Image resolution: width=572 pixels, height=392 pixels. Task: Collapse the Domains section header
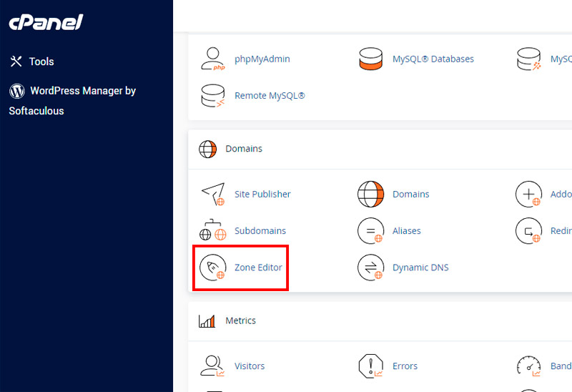click(x=380, y=149)
